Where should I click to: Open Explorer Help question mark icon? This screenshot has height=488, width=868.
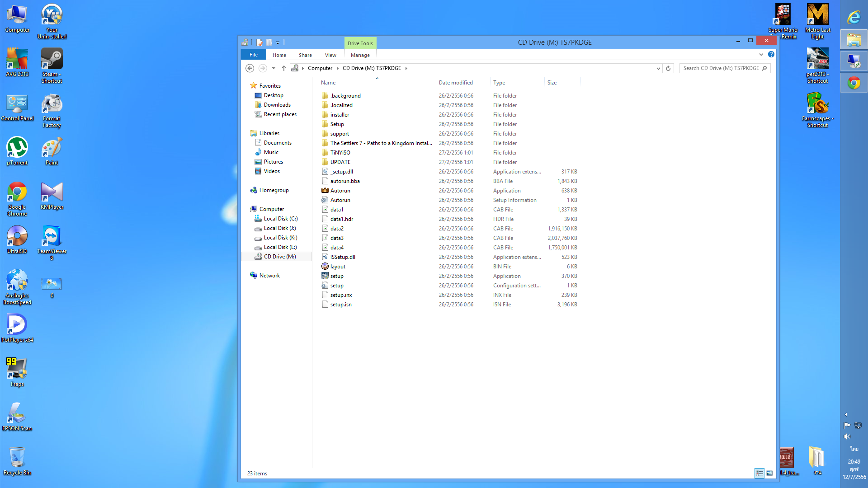[x=771, y=54]
